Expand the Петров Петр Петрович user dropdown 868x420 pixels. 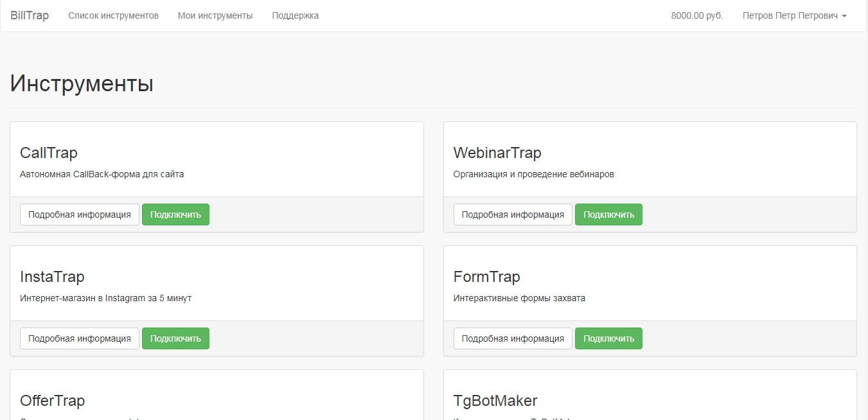[794, 15]
